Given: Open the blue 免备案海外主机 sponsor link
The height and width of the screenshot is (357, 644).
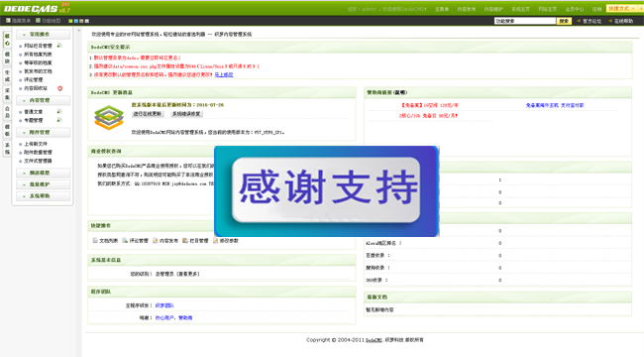Looking at the screenshot, I should pos(542,105).
